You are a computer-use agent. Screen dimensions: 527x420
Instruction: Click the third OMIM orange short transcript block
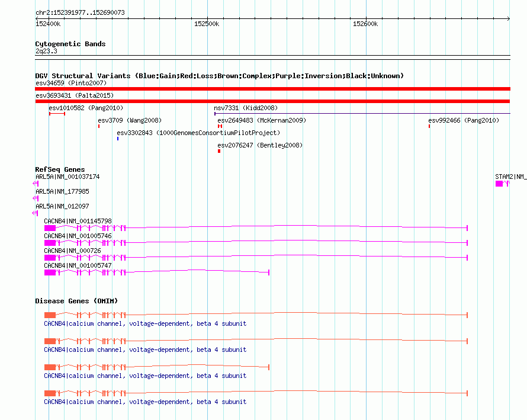tap(50, 367)
